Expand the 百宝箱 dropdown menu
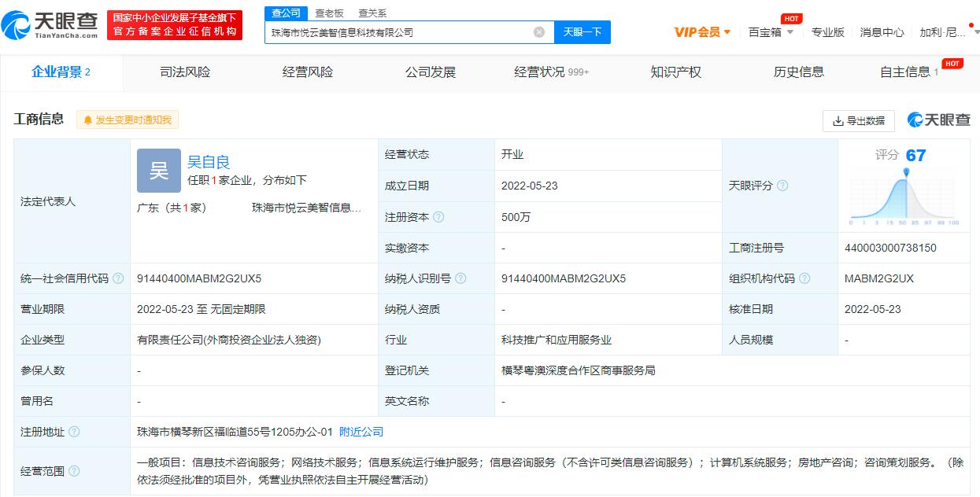Viewport: 980px width, 497px height. coord(771,32)
